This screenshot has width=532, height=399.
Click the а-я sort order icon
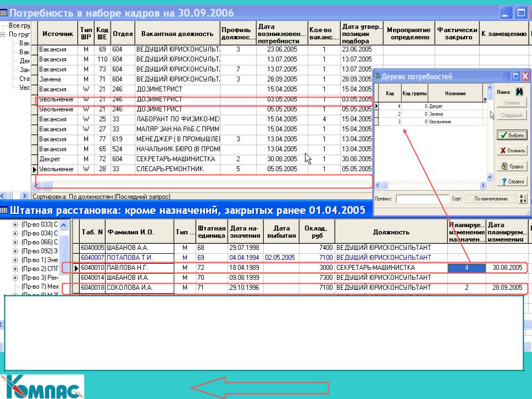523,199
